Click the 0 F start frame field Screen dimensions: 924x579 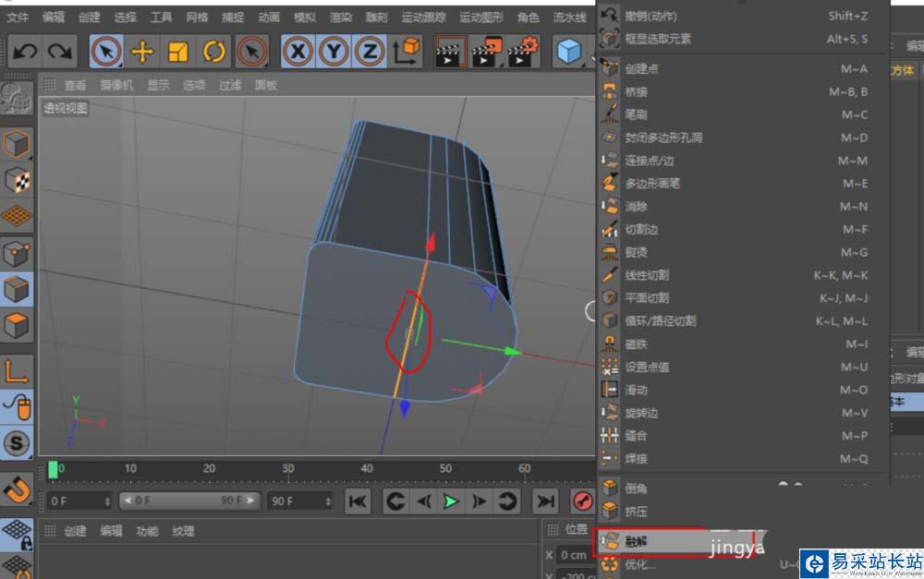click(79, 501)
